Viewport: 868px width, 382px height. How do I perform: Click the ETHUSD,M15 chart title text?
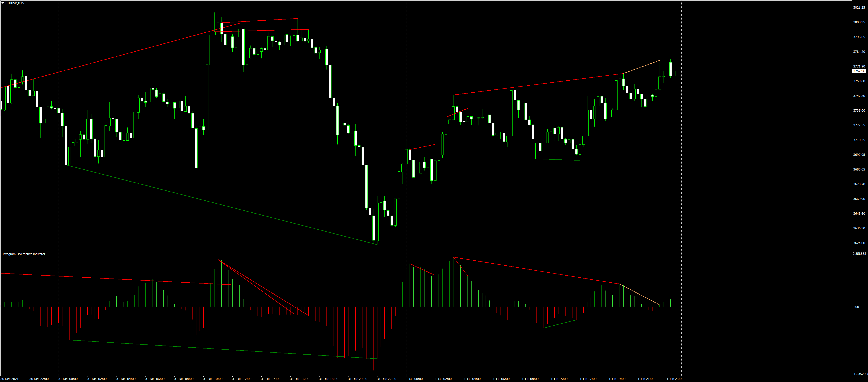click(x=14, y=3)
